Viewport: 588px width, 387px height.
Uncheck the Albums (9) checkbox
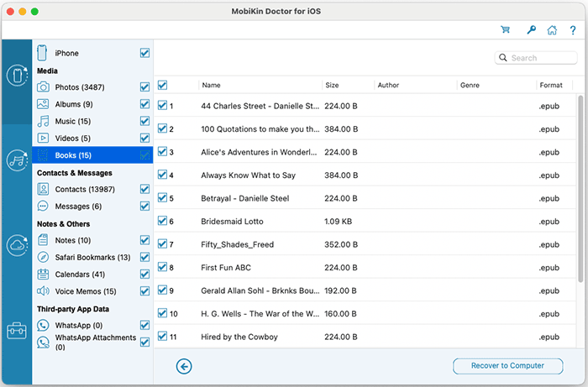click(144, 104)
